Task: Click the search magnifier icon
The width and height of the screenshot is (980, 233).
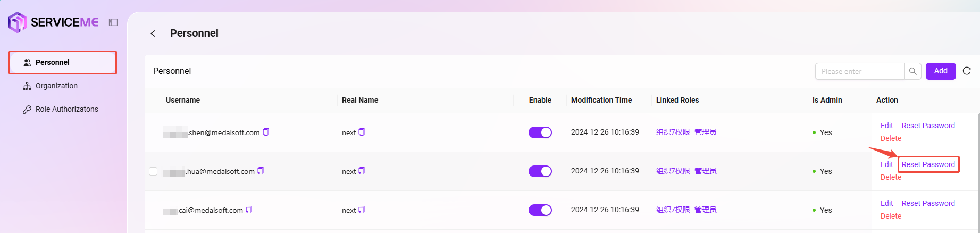Action: pyautogui.click(x=913, y=71)
